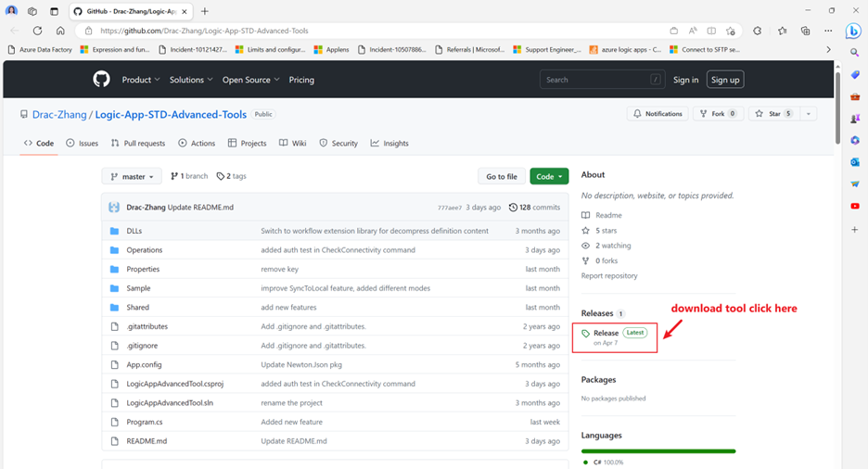Open a new browser tab with the plus
The image size is (868, 469).
coord(205,11)
